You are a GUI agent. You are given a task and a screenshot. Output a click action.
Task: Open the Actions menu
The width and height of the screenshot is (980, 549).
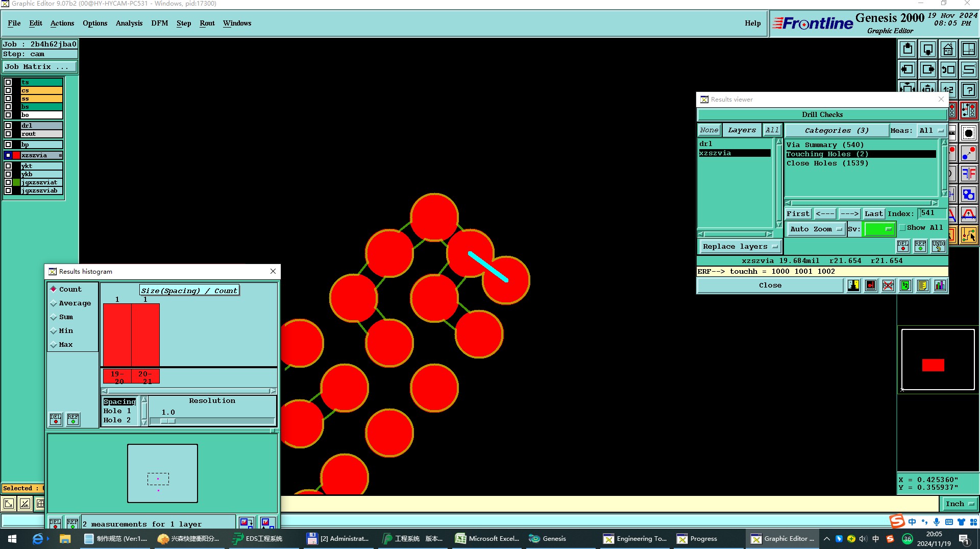62,23
